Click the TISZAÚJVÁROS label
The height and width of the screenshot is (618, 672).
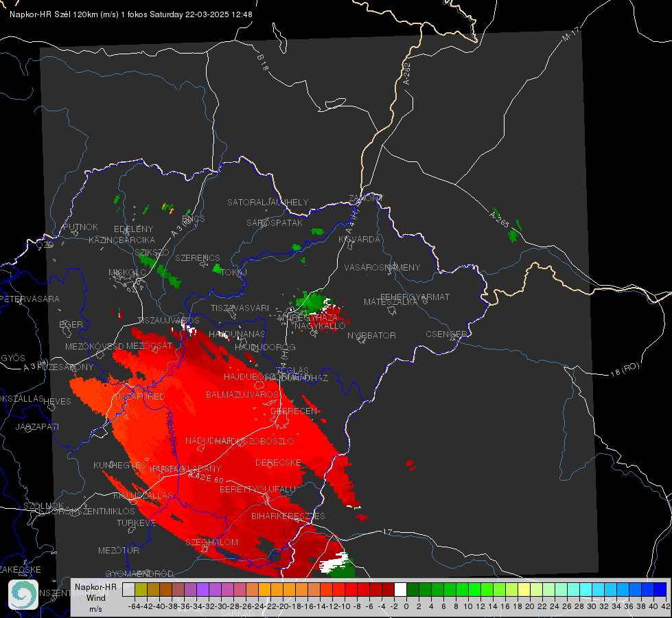point(168,321)
